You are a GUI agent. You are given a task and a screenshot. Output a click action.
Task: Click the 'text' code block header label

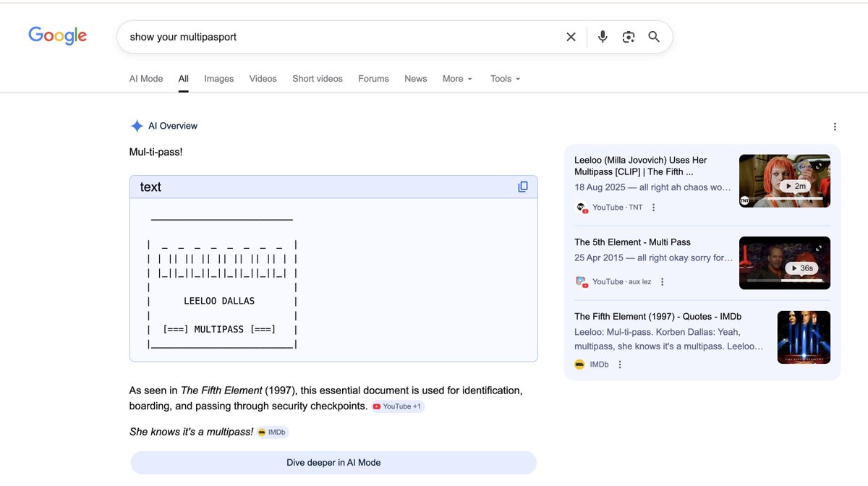[x=150, y=187]
